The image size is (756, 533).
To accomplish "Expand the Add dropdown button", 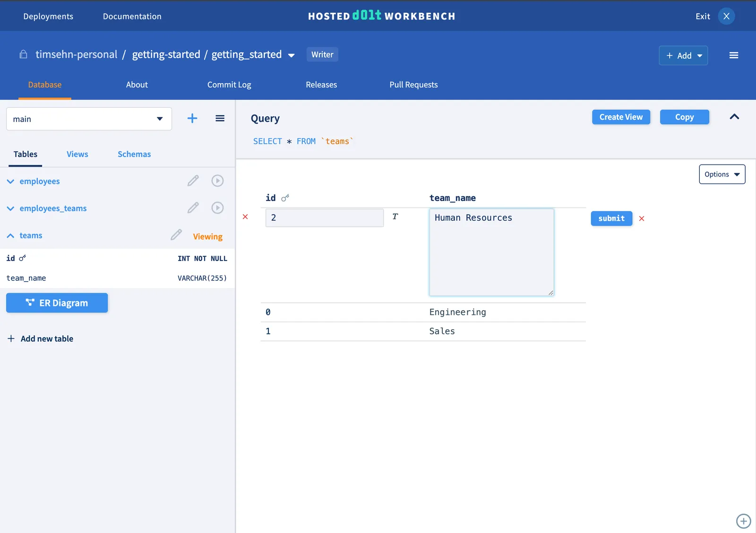I will click(683, 55).
